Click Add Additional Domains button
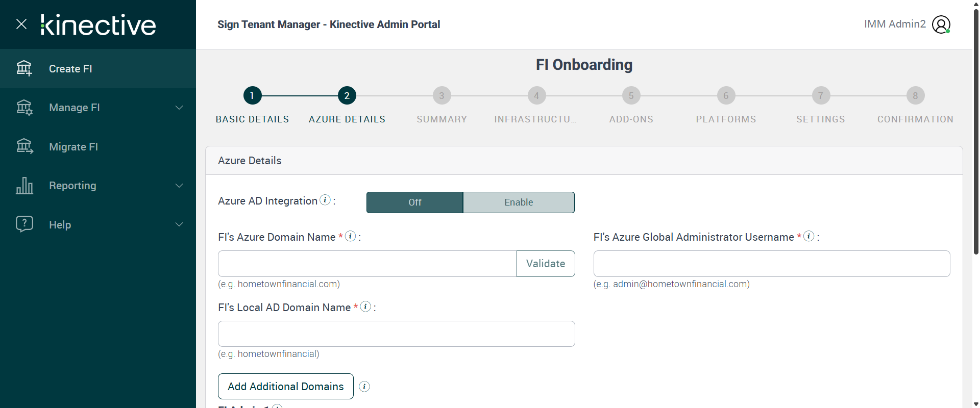The width and height of the screenshot is (980, 408). pos(286,387)
